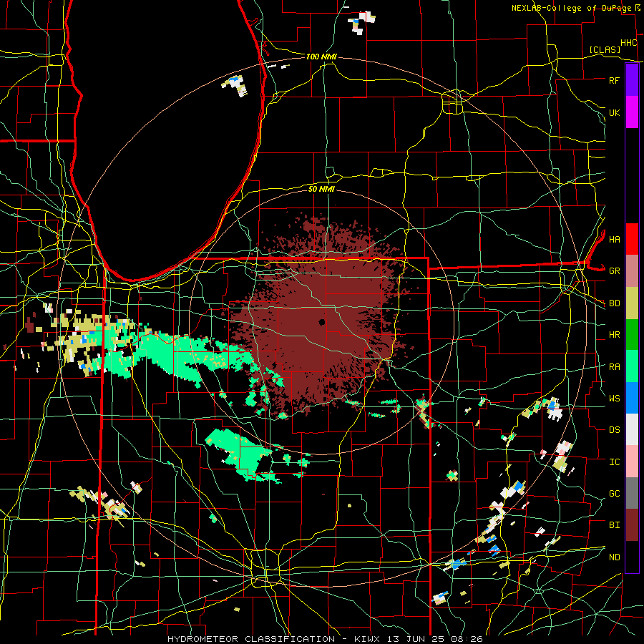This screenshot has height=644, width=644.
Task: Click the 'WS' legend label
Action: click(x=614, y=399)
